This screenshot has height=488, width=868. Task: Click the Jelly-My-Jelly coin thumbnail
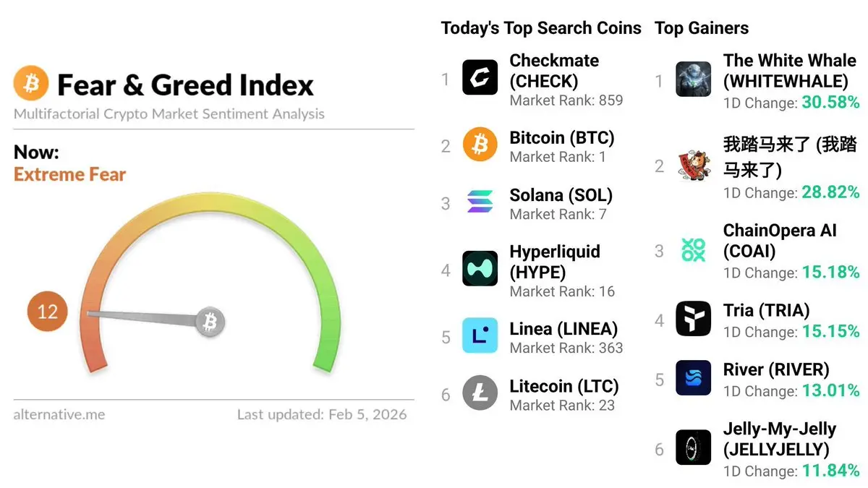point(693,447)
